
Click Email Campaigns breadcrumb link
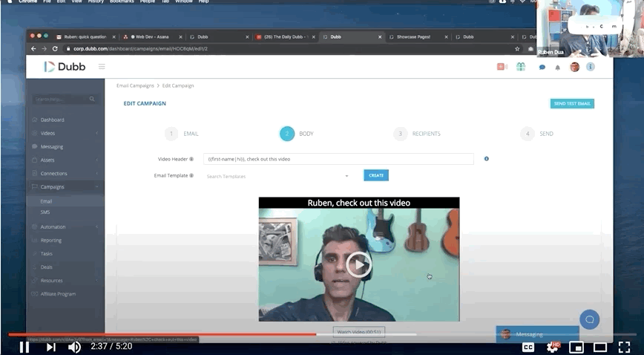(x=135, y=85)
